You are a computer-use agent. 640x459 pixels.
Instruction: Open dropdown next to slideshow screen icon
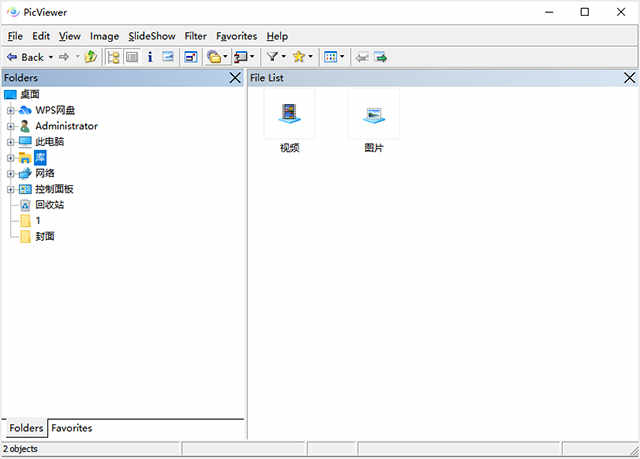click(x=252, y=57)
